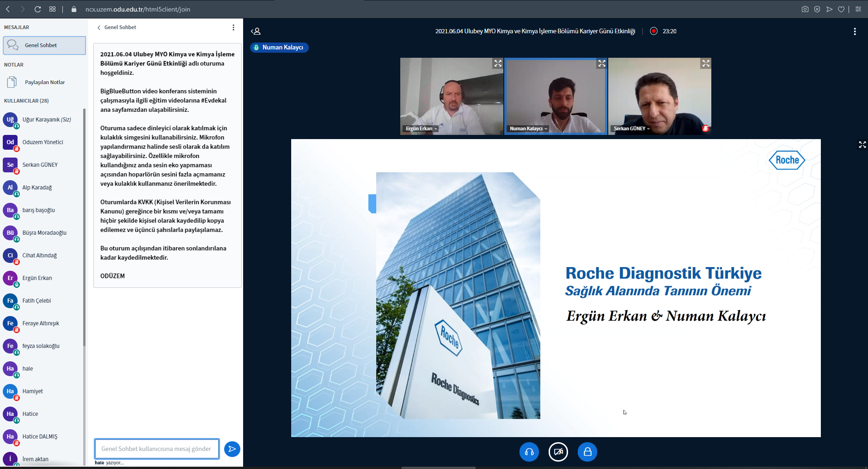The image size is (868, 469).
Task: Make the presentation fullscreen
Action: 862,145
